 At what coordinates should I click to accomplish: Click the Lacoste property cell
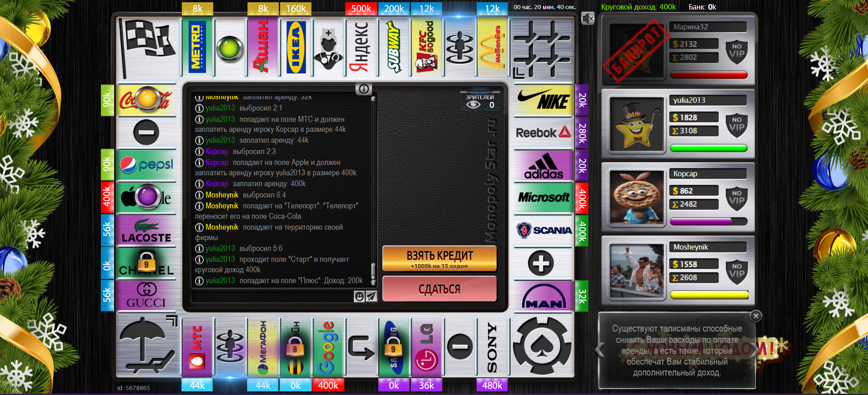(x=146, y=231)
